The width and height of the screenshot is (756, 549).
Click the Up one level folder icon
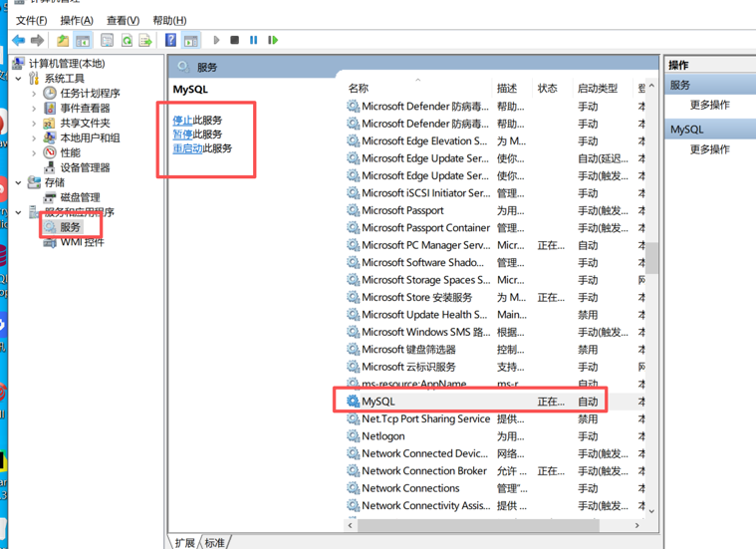click(x=63, y=41)
